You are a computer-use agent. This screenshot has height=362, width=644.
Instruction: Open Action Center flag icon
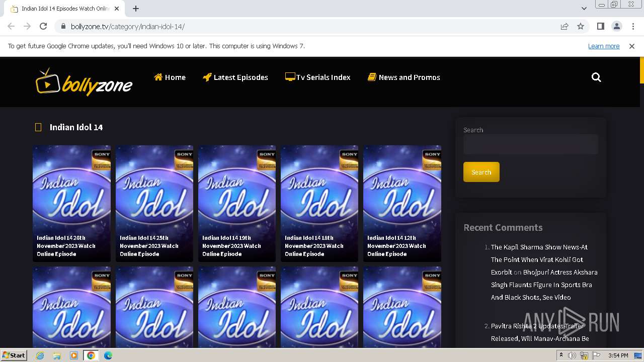pos(595,355)
